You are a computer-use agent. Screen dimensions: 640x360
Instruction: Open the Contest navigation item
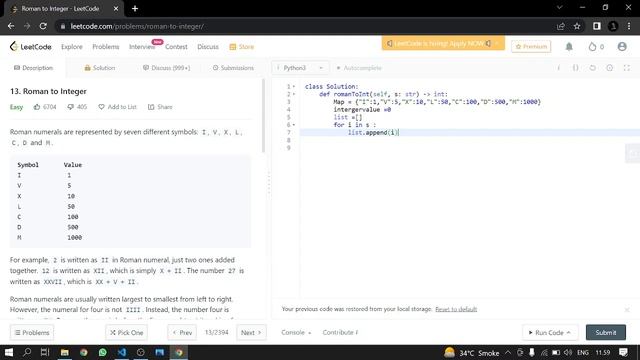tap(176, 47)
